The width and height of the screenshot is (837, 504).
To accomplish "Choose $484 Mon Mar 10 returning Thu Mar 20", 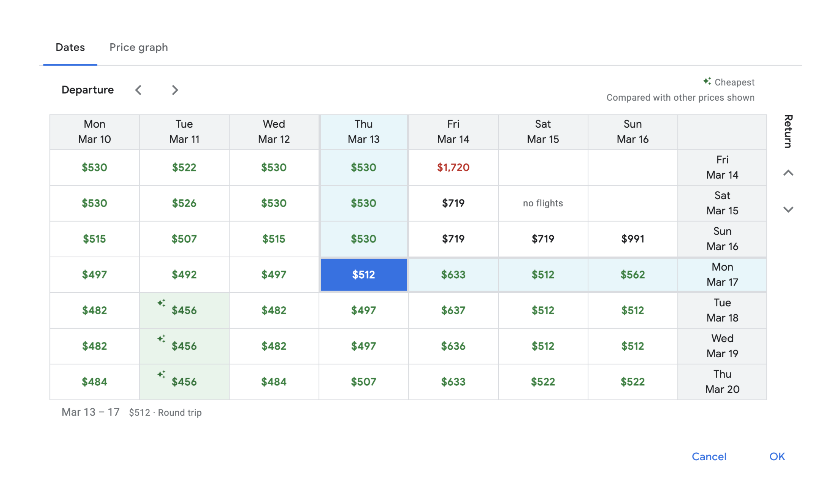I will (95, 382).
